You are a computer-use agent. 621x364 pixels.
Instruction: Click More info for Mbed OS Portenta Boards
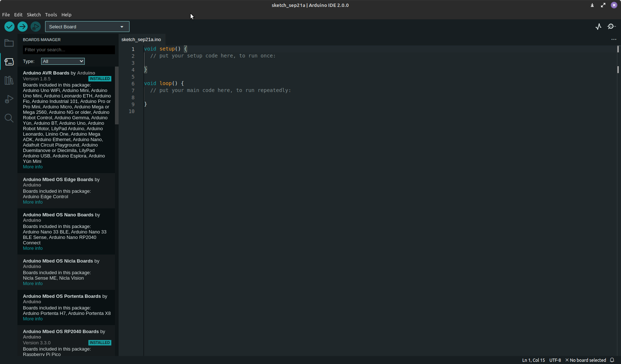pyautogui.click(x=33, y=319)
